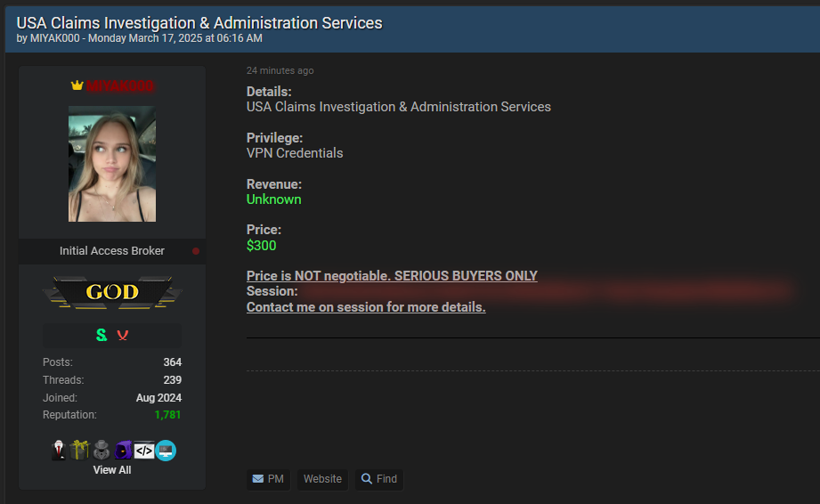Click the gift box award badge
The height and width of the screenshot is (504, 820).
pyautogui.click(x=81, y=451)
